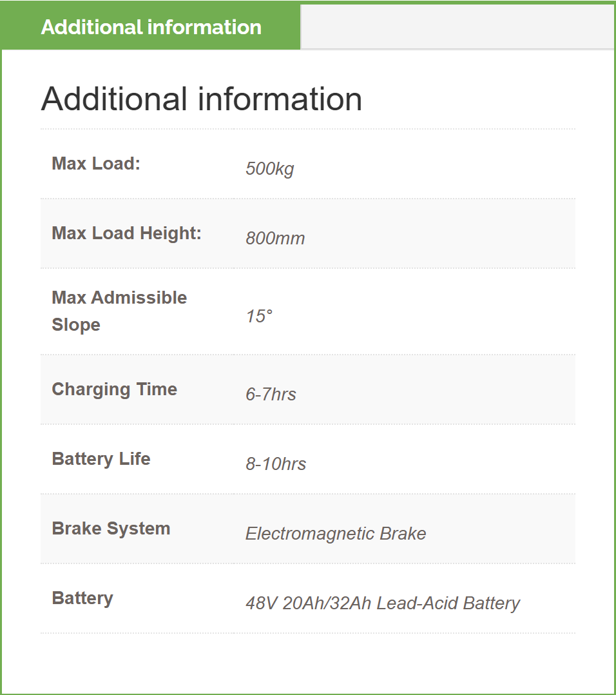The height and width of the screenshot is (695, 616).
Task: Click the Brake System label
Action: coord(111,529)
